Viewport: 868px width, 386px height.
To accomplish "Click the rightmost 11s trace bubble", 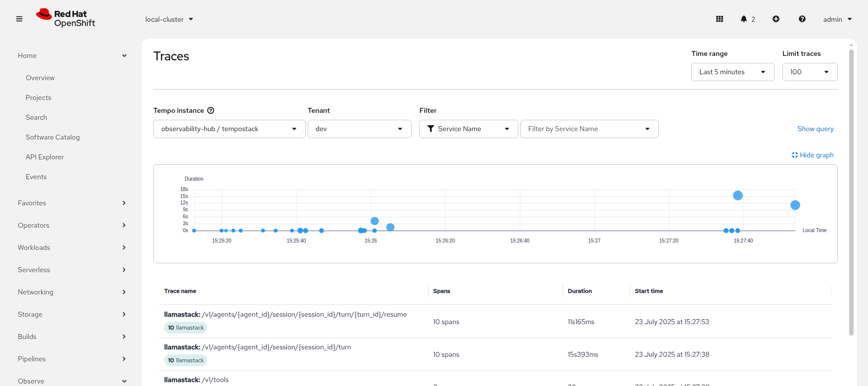I will [x=795, y=205].
